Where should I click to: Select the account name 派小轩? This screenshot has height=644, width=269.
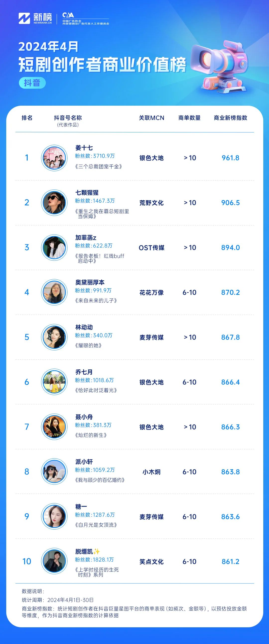[84, 462]
